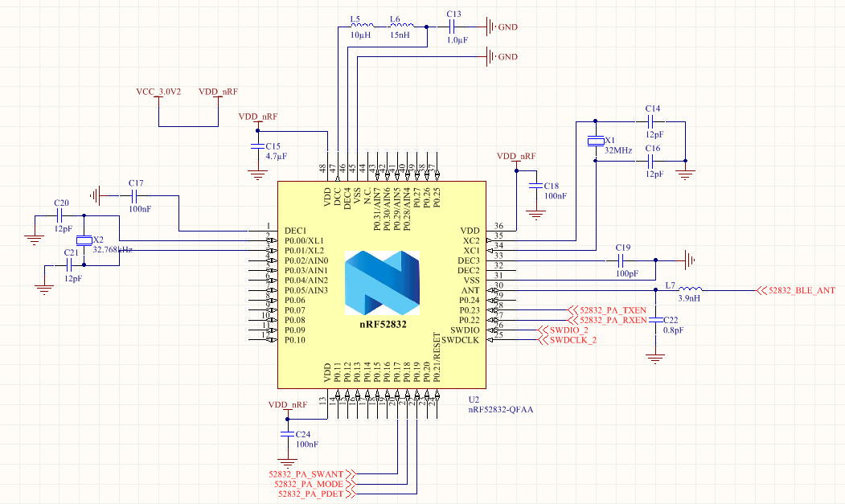Select the ground symbol left of C17

pos(96,195)
